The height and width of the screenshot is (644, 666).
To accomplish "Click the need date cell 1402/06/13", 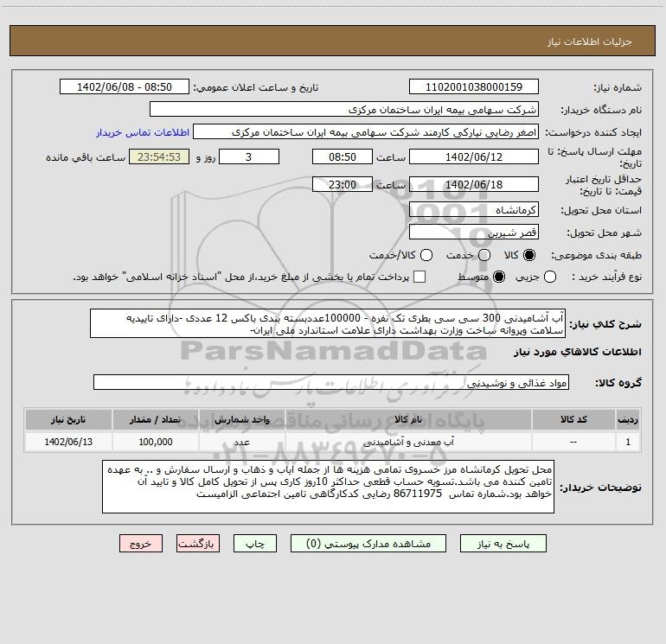I will [68, 442].
